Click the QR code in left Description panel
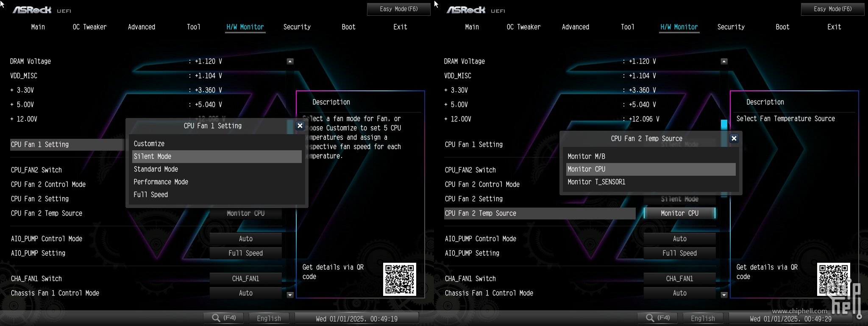Viewport: 868px width, 326px height. [x=399, y=279]
